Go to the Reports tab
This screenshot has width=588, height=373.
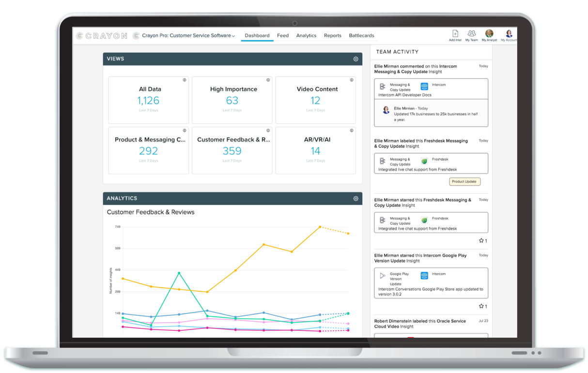(x=332, y=36)
